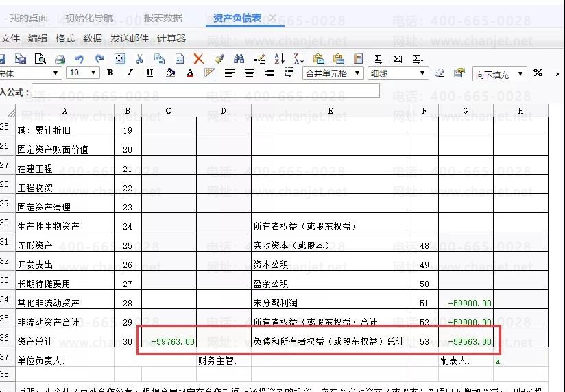Align text right
The height and width of the screenshot is (392, 565).
click(x=269, y=73)
